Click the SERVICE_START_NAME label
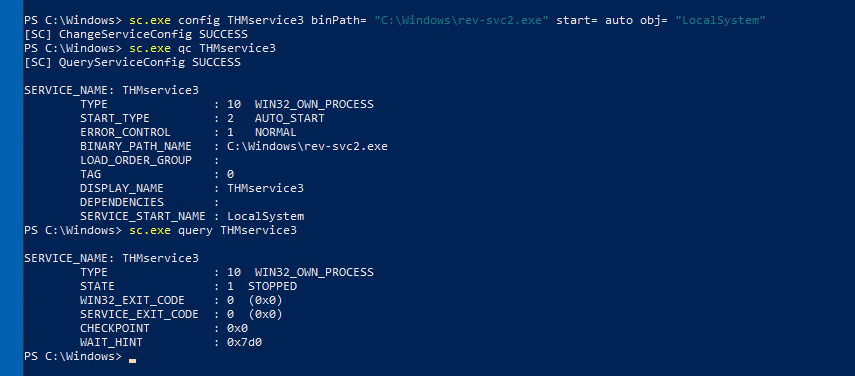 [x=143, y=216]
